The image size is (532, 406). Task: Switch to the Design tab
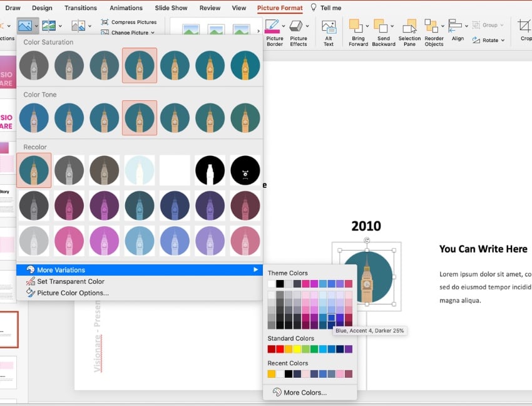[42, 8]
